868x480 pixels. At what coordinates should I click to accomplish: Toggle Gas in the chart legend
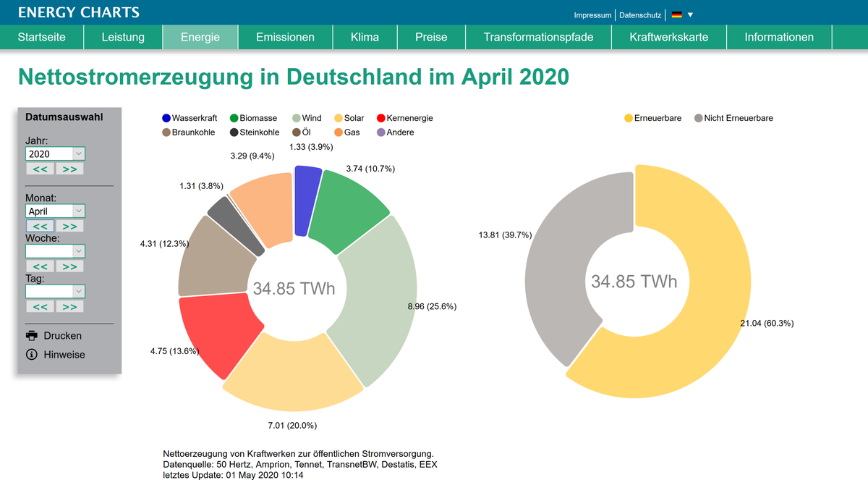(x=347, y=132)
